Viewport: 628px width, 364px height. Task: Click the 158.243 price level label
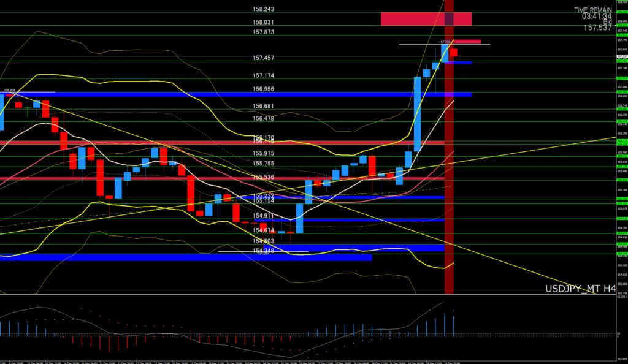263,10
